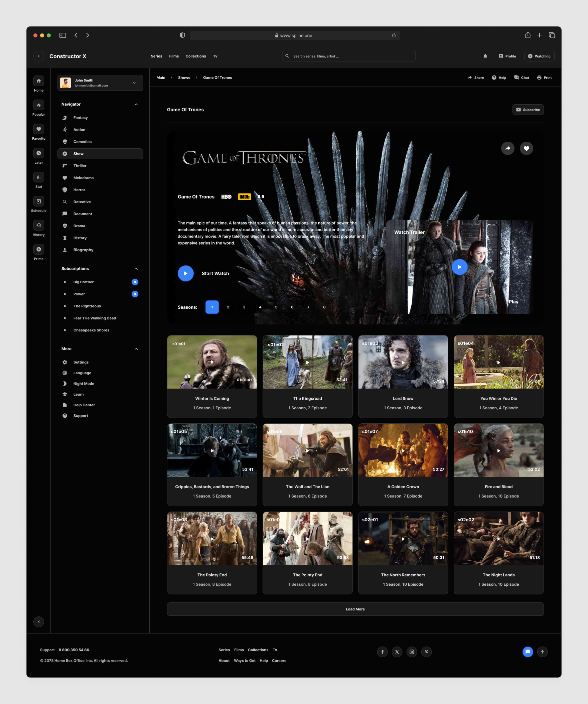The height and width of the screenshot is (704, 588).
Task: Play the Watch Trailer video
Action: [460, 267]
